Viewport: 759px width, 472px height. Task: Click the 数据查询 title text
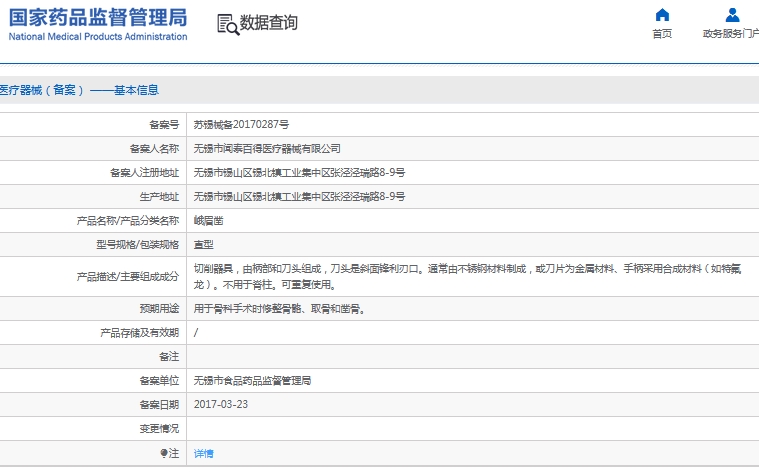click(269, 22)
